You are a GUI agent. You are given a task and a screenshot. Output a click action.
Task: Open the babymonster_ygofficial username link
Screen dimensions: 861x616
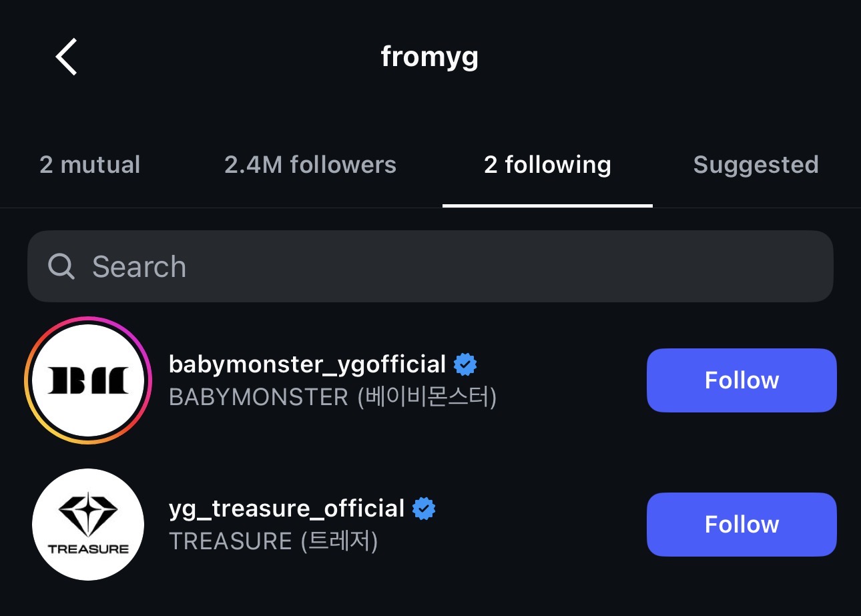click(307, 364)
